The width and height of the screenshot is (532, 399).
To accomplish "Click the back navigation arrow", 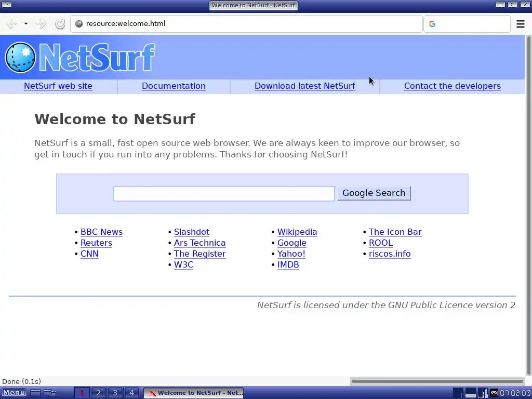I will tap(11, 24).
